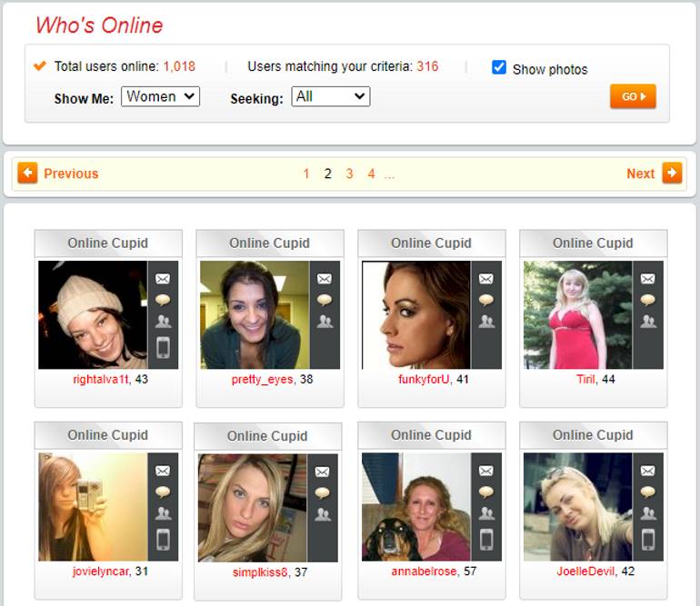Viewport: 700px width, 606px height.
Task: Select results page 2
Action: (327, 174)
